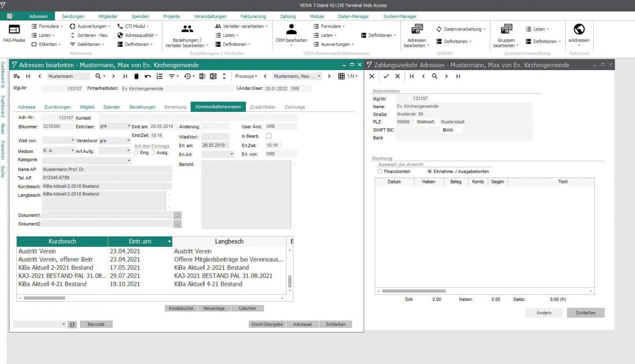
Task: Click the CRM bearbeiten person icon
Action: pos(291,30)
